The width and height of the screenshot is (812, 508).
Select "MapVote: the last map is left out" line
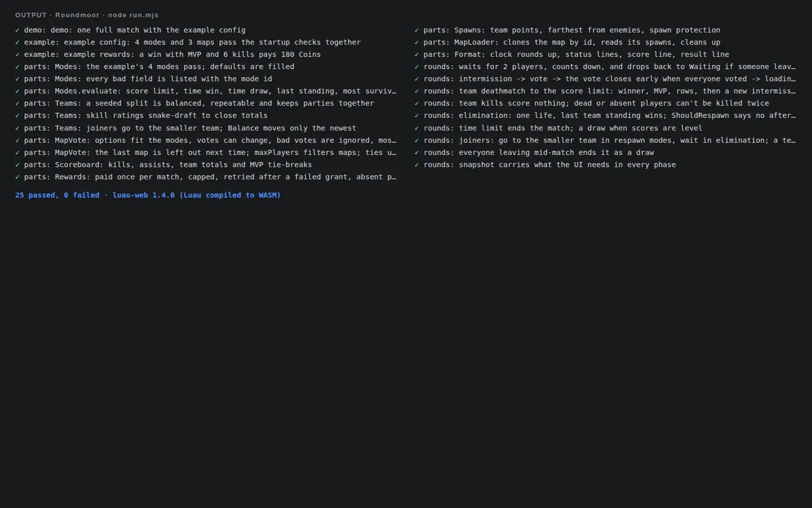pyautogui.click(x=206, y=153)
